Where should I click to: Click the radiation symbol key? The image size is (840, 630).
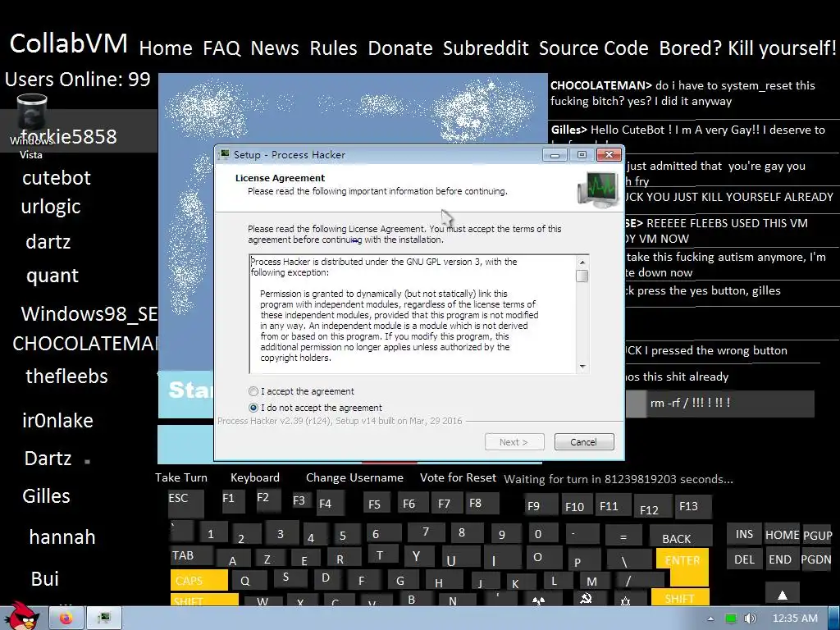[x=538, y=600]
